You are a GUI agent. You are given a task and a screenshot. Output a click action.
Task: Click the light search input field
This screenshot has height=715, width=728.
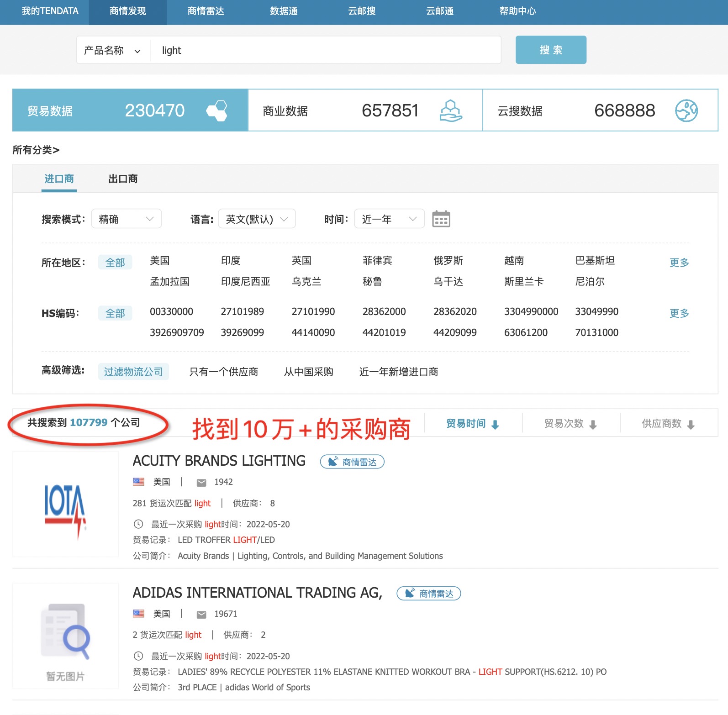click(326, 50)
